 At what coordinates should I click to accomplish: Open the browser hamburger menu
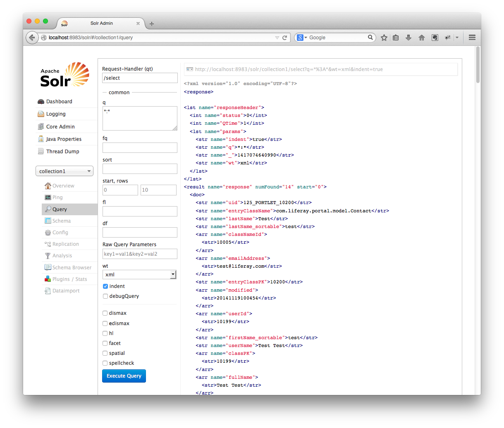(472, 38)
